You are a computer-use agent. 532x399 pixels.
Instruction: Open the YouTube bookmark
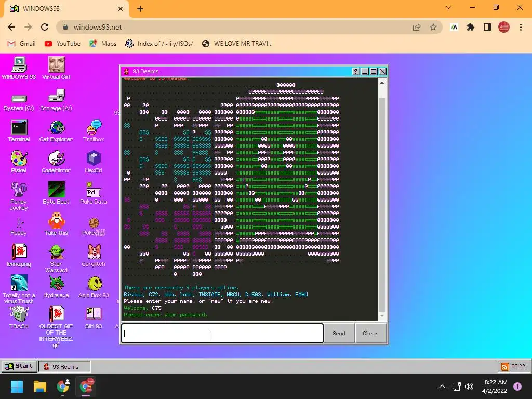62,44
